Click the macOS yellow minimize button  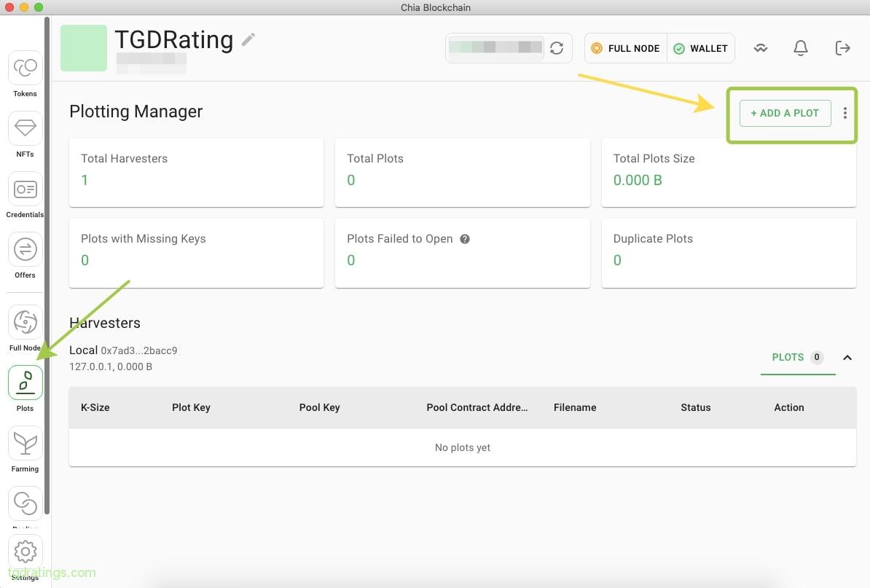pyautogui.click(x=24, y=7)
